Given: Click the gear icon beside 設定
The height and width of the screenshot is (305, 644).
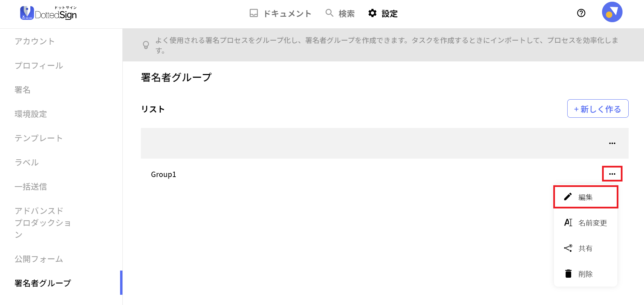Looking at the screenshot, I should coord(372,13).
